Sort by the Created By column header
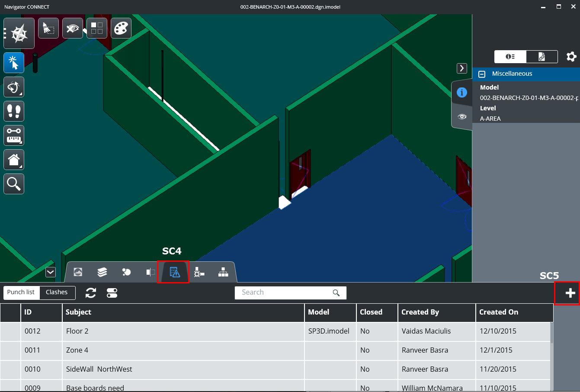 tap(437, 312)
